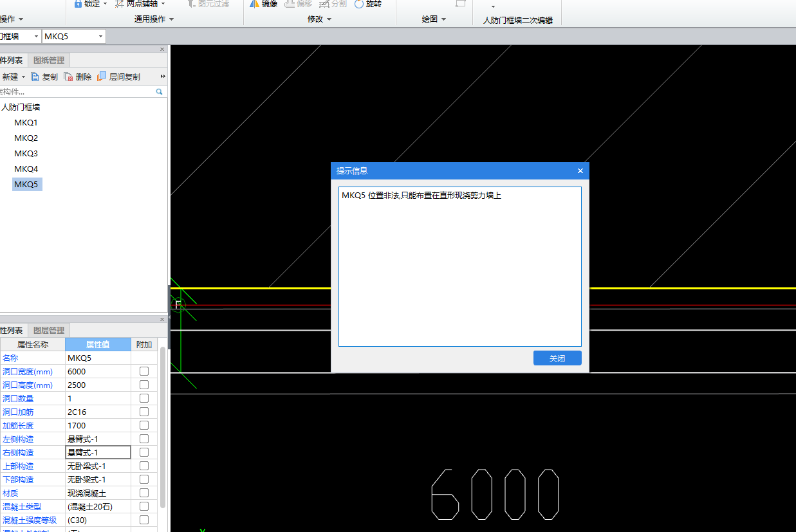The height and width of the screenshot is (532, 796).
Task: Click the 人防门框墙 tree root node
Action: (21, 107)
